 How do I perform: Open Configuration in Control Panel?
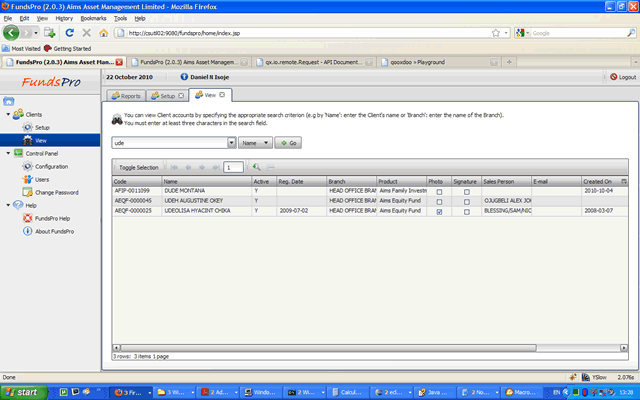(50, 166)
